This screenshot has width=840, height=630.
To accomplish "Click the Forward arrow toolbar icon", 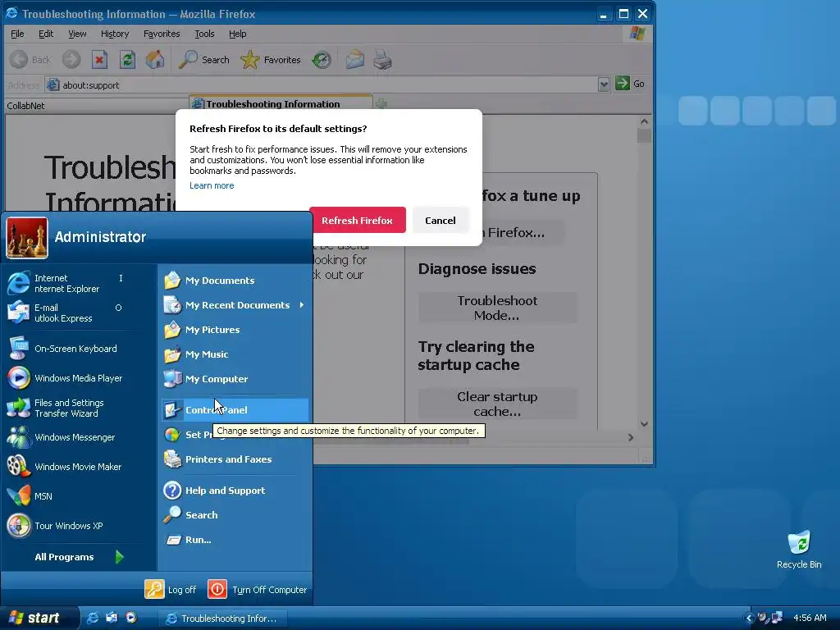I will tap(71, 59).
